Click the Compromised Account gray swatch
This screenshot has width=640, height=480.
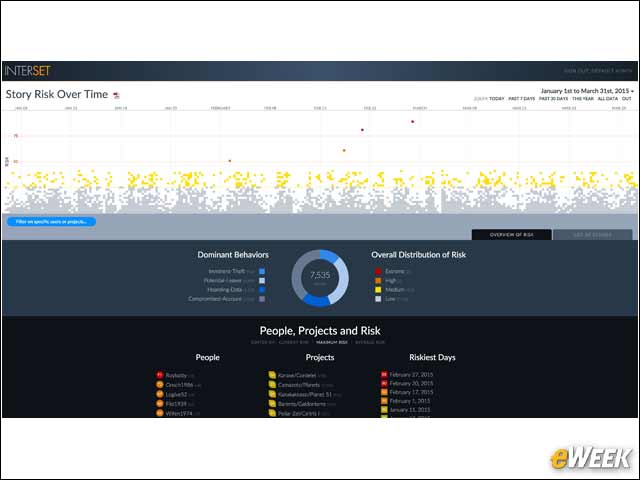[262, 299]
